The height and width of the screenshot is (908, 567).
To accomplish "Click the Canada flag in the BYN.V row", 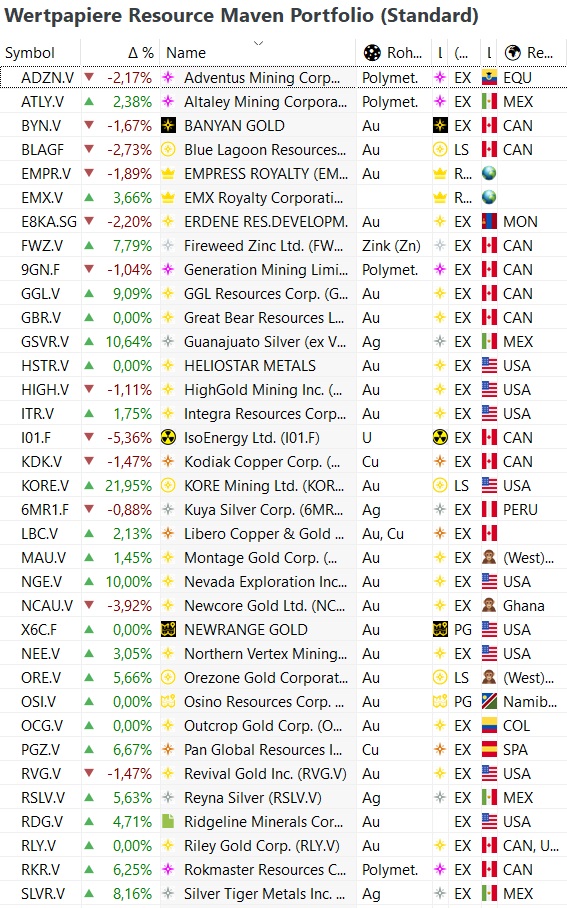I will [x=489, y=126].
